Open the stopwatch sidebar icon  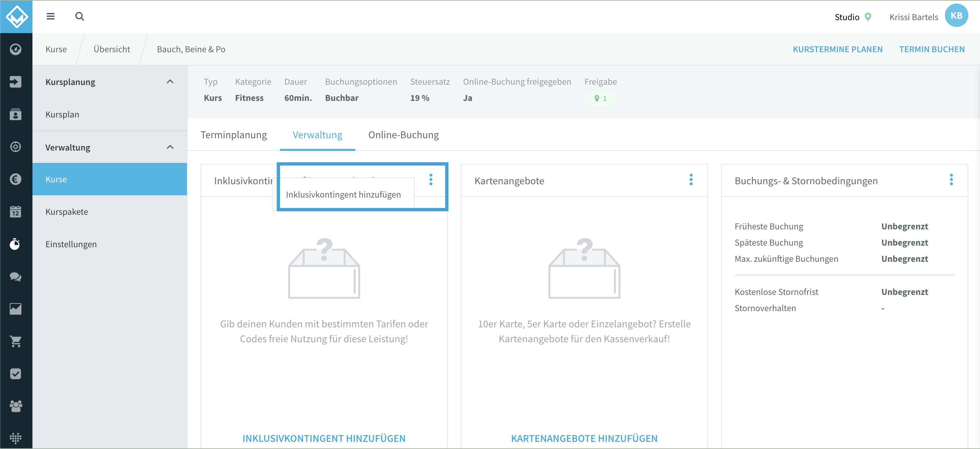click(16, 244)
